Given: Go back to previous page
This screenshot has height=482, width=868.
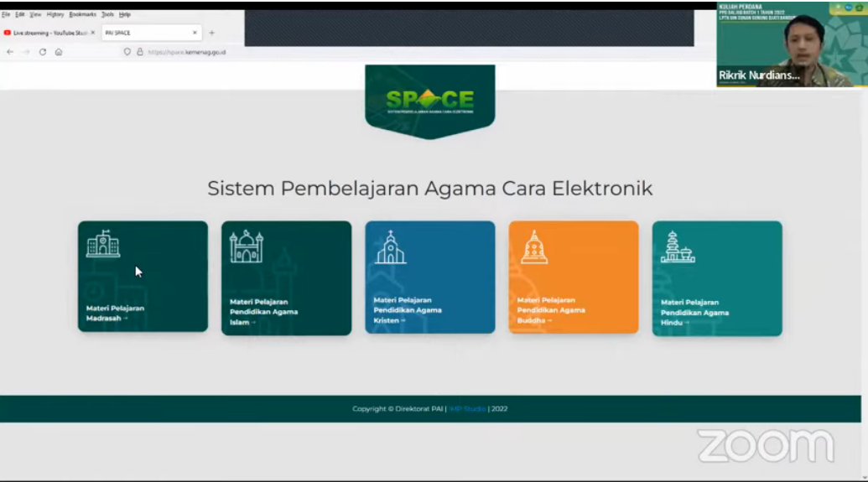Looking at the screenshot, I should (10, 52).
